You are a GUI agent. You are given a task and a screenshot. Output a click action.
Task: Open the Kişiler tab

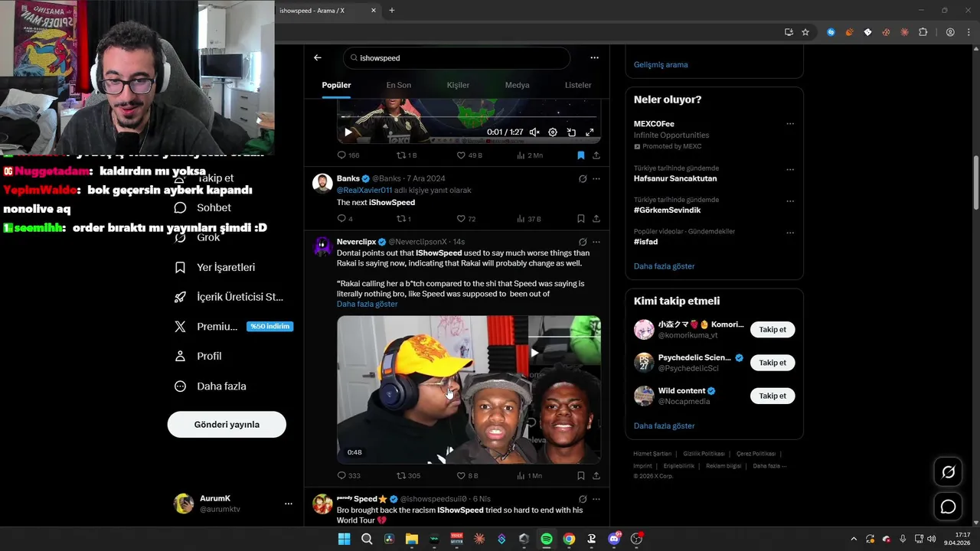[458, 85]
